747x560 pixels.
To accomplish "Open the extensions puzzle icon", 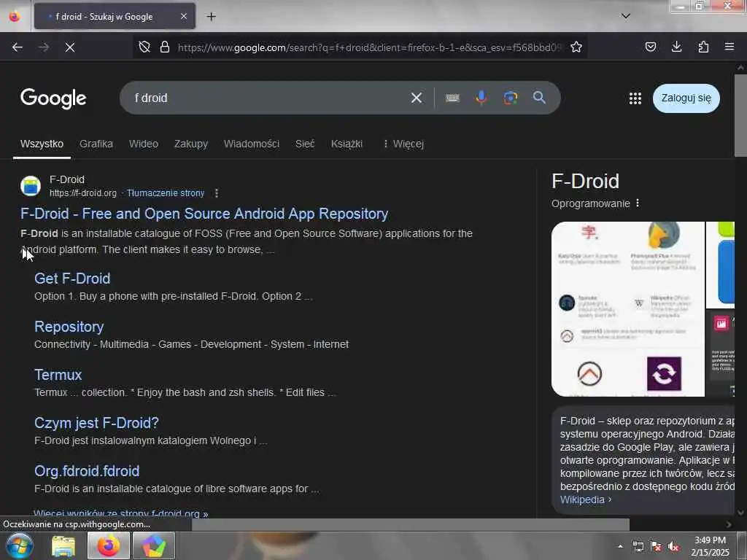I will click(x=703, y=47).
